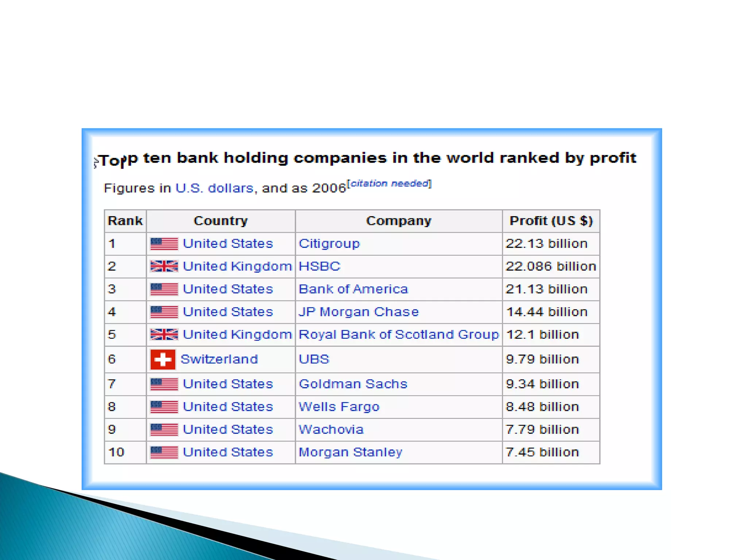
Task: Follow the JP Morgan Chase link
Action: point(359,312)
